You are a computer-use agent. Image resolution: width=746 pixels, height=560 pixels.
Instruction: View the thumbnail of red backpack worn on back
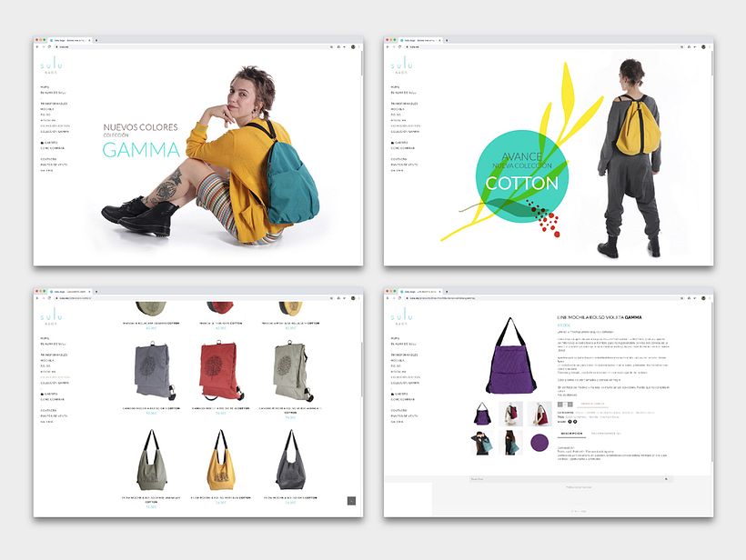tap(511, 413)
